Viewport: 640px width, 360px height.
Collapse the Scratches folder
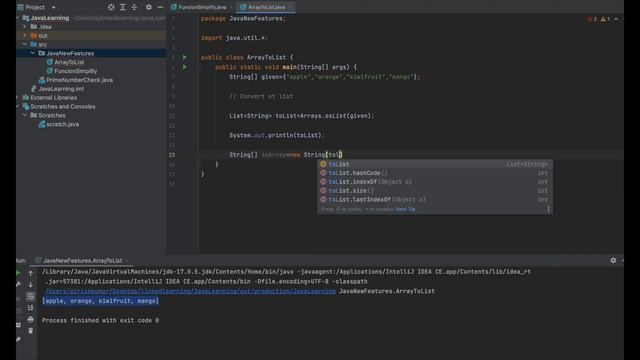[24, 116]
